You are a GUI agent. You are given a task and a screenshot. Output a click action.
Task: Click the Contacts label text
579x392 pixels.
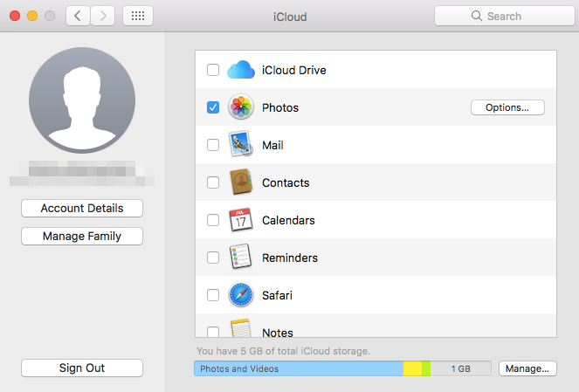point(286,182)
